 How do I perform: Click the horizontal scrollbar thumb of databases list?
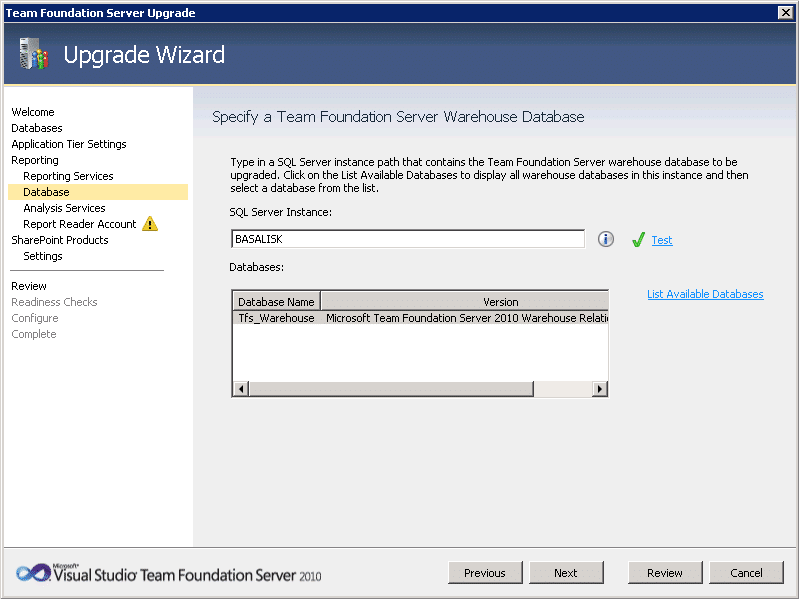coord(391,389)
